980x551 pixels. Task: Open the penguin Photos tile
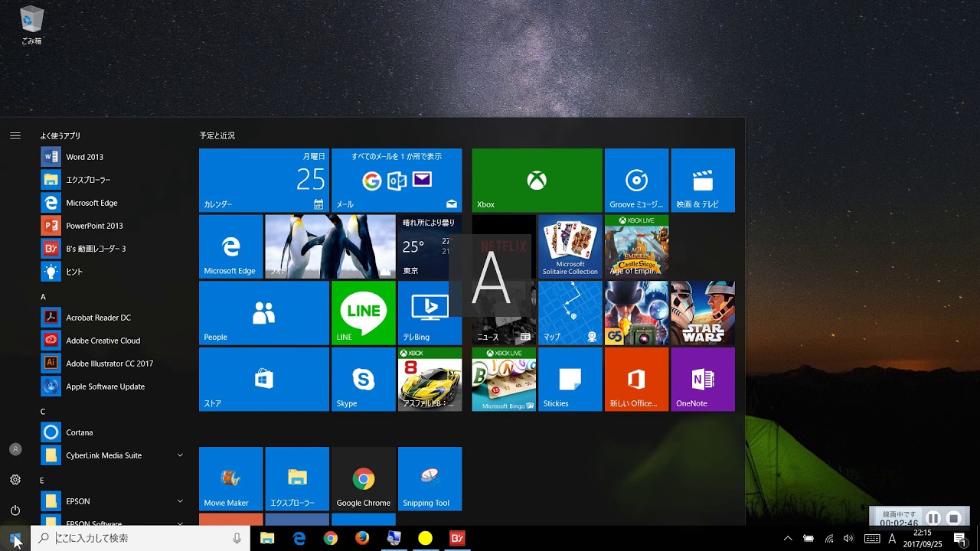330,246
